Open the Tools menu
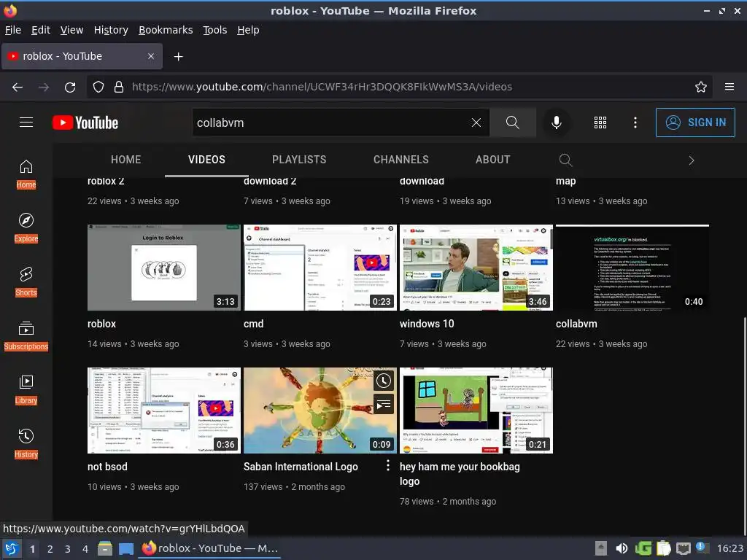The image size is (747, 560). 215,30
